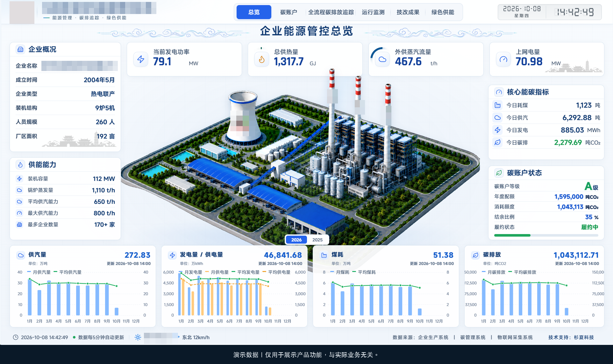Click the flame icon for 总供热量
Viewport: 613px width, 364px height.
(x=262, y=59)
